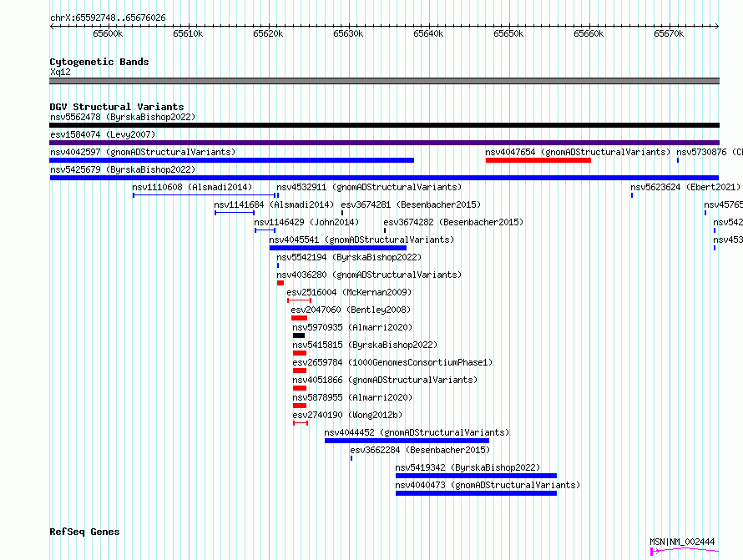Select the nsv1146429 blue interval glyph
Image resolution: width=743 pixels, height=560 pixels.
[x=265, y=230]
